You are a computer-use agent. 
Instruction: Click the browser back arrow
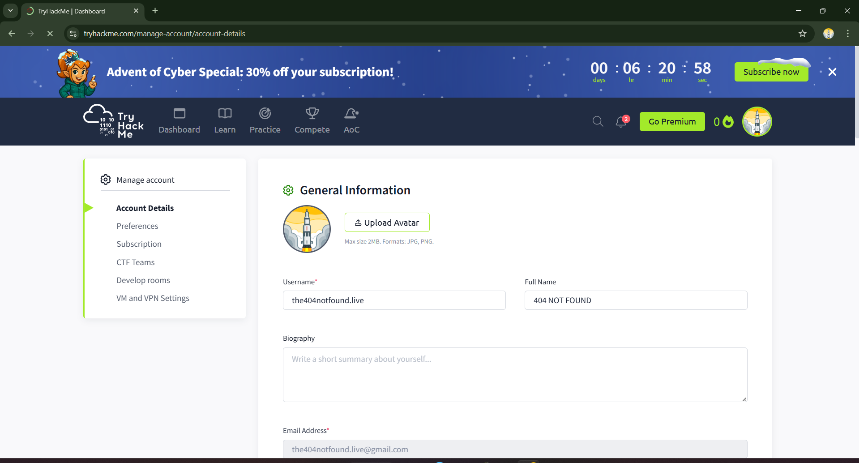(x=12, y=34)
